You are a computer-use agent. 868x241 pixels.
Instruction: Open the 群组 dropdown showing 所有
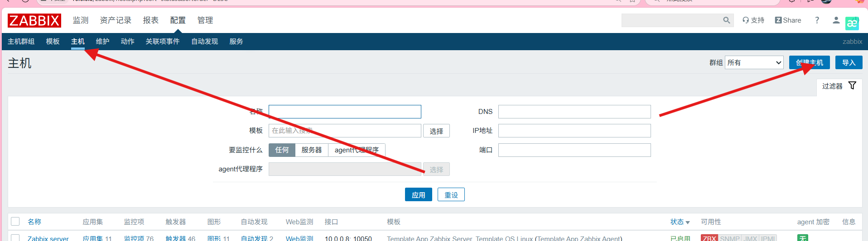(754, 62)
